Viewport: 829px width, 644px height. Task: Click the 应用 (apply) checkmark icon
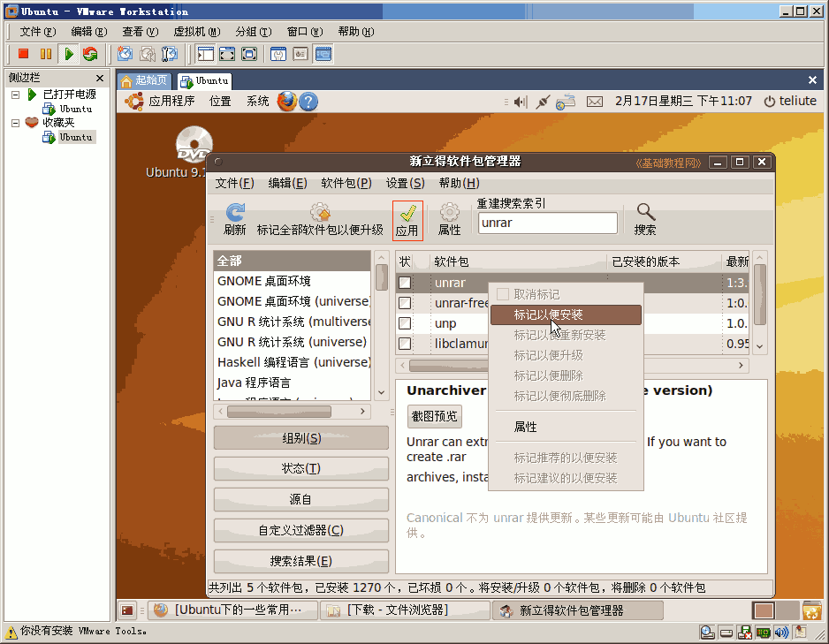tap(407, 221)
